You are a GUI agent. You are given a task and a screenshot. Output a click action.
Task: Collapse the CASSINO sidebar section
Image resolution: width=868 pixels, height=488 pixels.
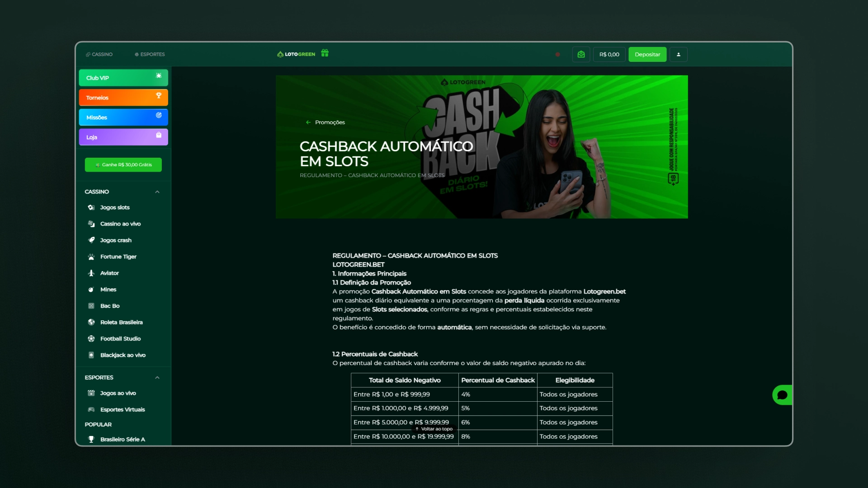tap(157, 192)
